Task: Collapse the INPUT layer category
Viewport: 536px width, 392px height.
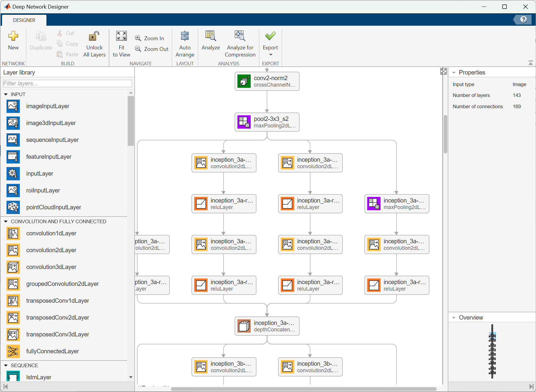Action: [x=6, y=94]
